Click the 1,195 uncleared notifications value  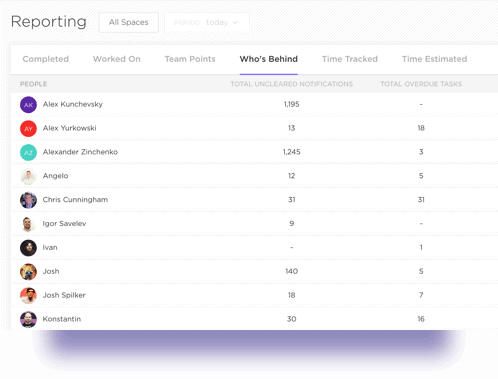coord(292,104)
